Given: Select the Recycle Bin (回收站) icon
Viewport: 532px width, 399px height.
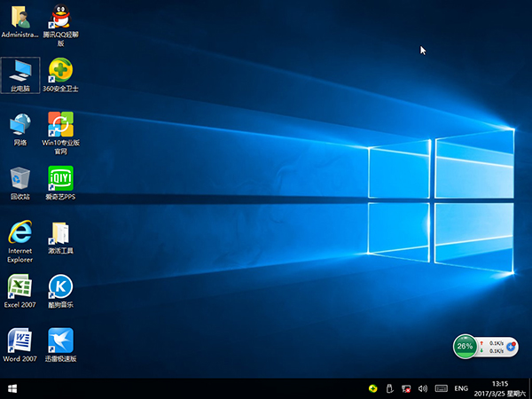Looking at the screenshot, I should click(20, 177).
